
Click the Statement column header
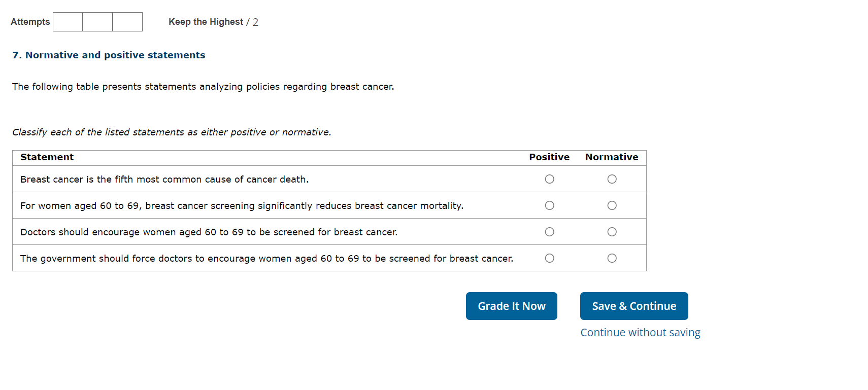47,157
